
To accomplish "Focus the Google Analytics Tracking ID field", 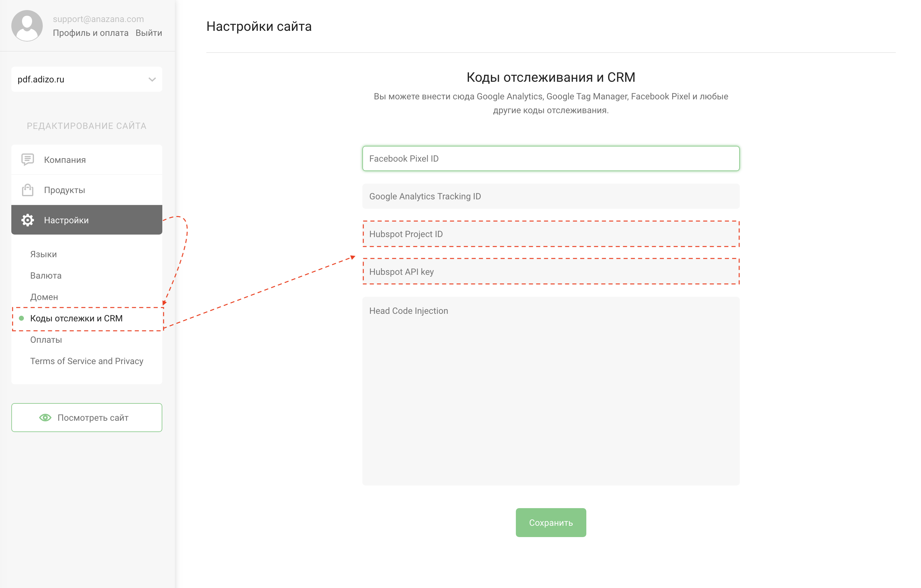I will click(551, 196).
